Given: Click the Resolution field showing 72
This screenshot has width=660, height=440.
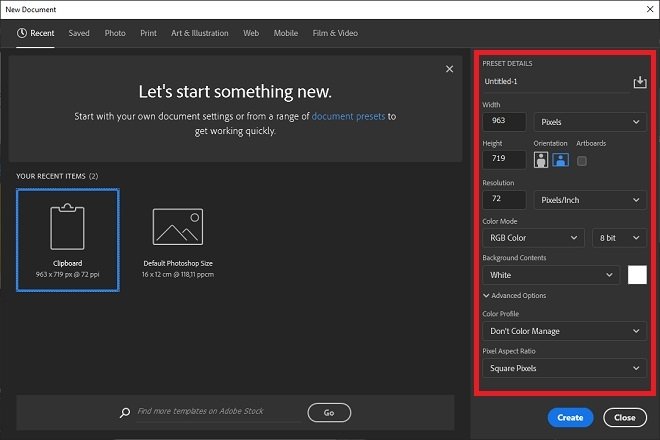Looking at the screenshot, I should [504, 199].
